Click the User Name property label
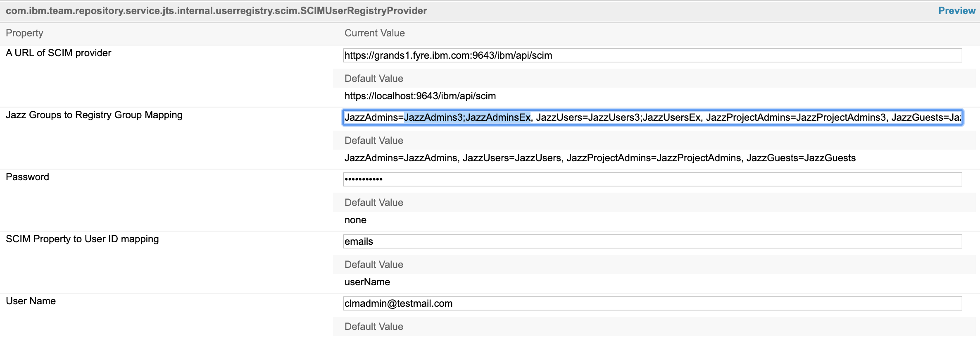 pos(31,301)
